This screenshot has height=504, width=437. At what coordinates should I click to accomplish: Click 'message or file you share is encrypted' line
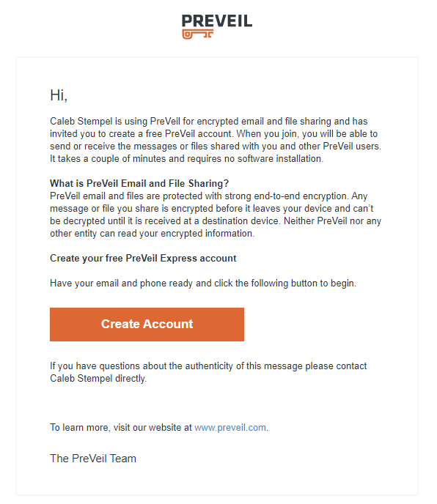[211, 209]
